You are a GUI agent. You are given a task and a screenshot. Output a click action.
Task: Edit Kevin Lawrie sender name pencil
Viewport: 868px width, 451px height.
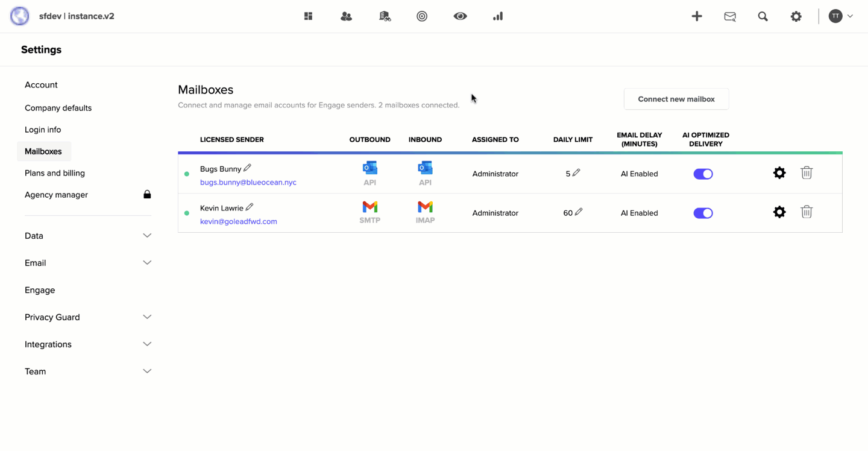[x=250, y=207]
